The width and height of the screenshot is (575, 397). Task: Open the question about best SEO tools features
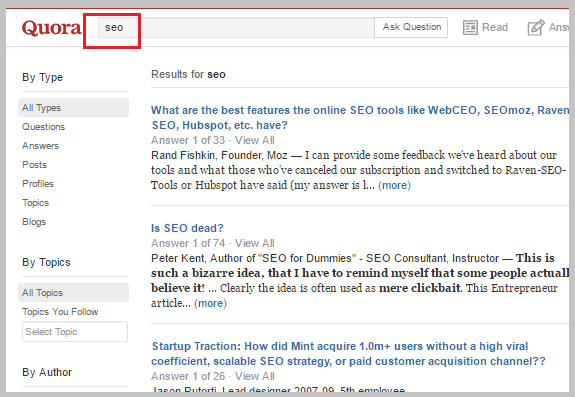(x=360, y=118)
